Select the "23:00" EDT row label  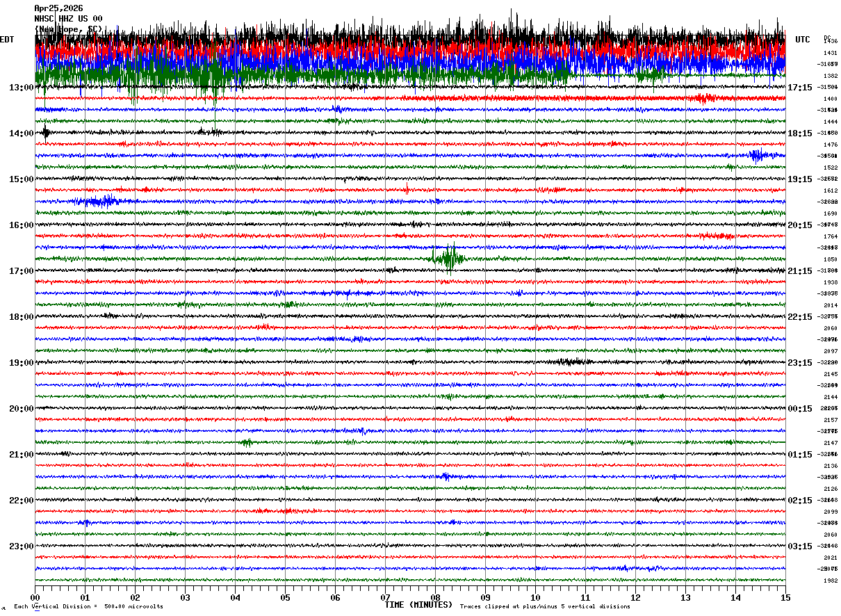click(x=22, y=546)
